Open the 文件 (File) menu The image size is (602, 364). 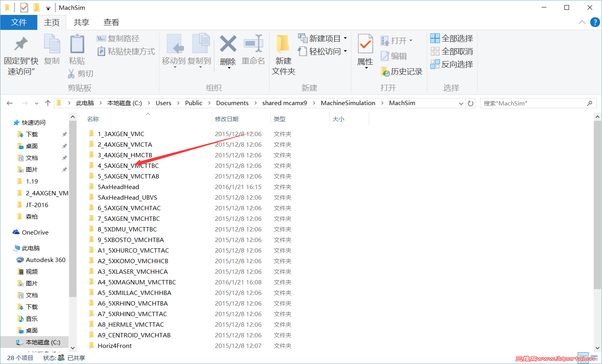(x=19, y=22)
